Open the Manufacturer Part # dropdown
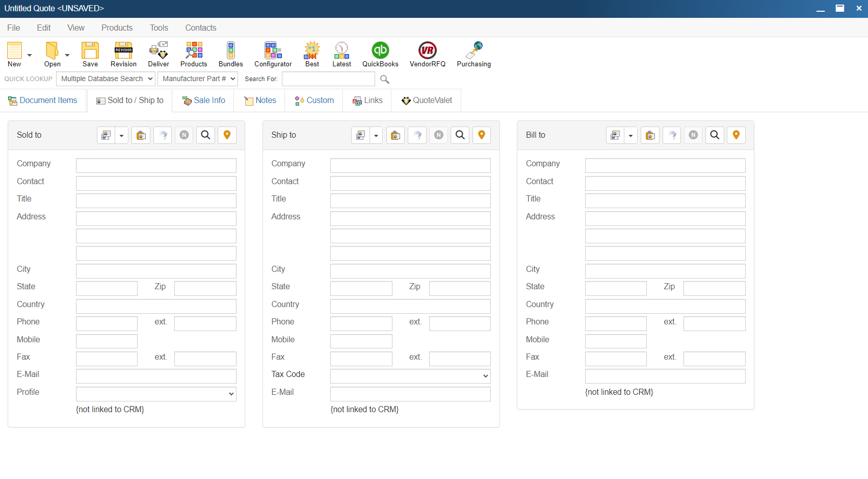Viewport: 868px width, 479px height. pos(198,79)
